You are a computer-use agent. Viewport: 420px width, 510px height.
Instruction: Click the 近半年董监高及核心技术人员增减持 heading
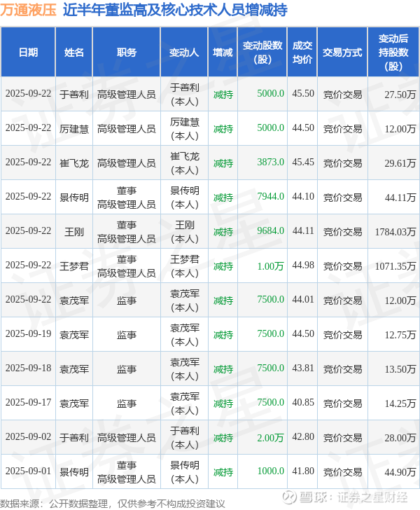175,10
